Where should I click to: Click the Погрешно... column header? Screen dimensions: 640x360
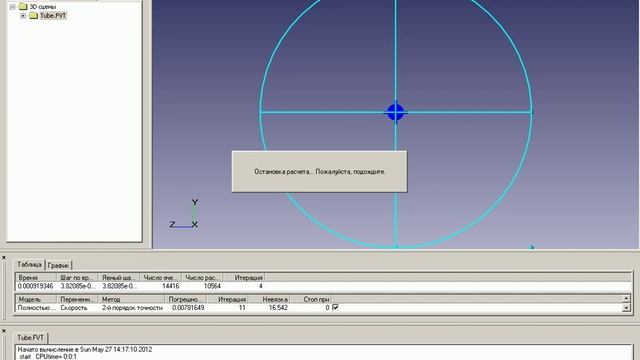186,299
